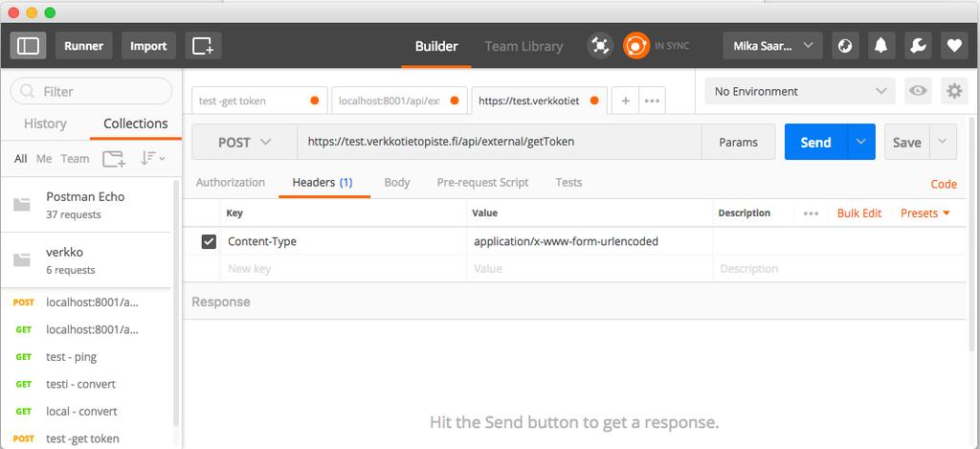Click the Import button

tap(148, 46)
